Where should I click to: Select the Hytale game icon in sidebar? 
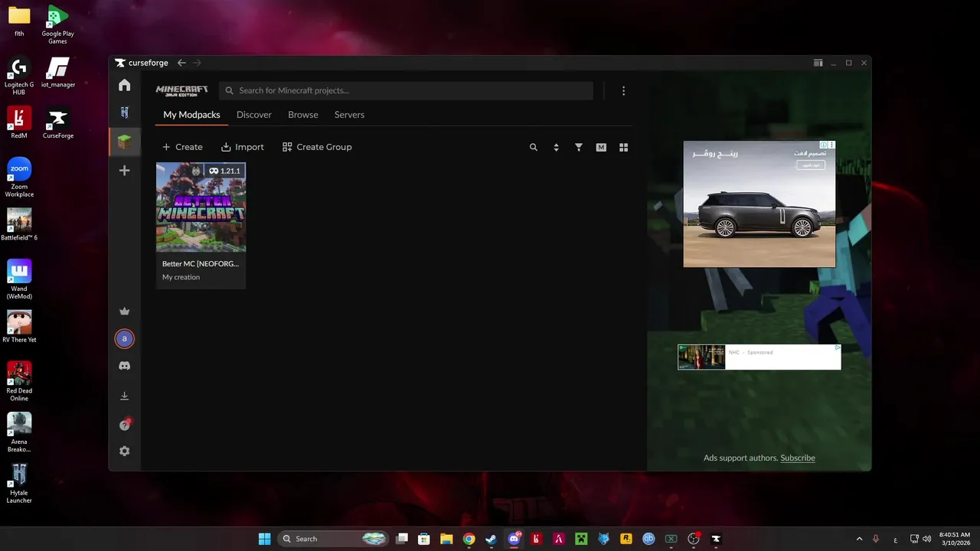tap(125, 113)
